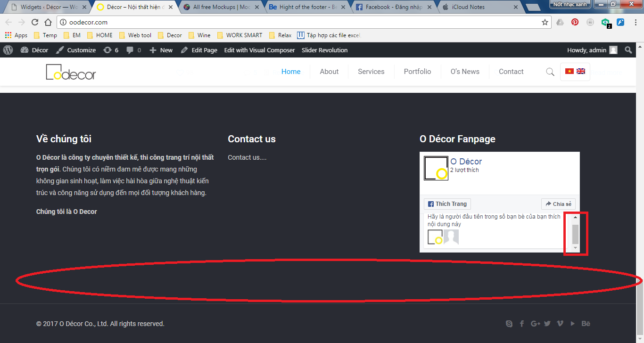Click the site header search magnifier
This screenshot has height=343, width=644.
pos(550,72)
